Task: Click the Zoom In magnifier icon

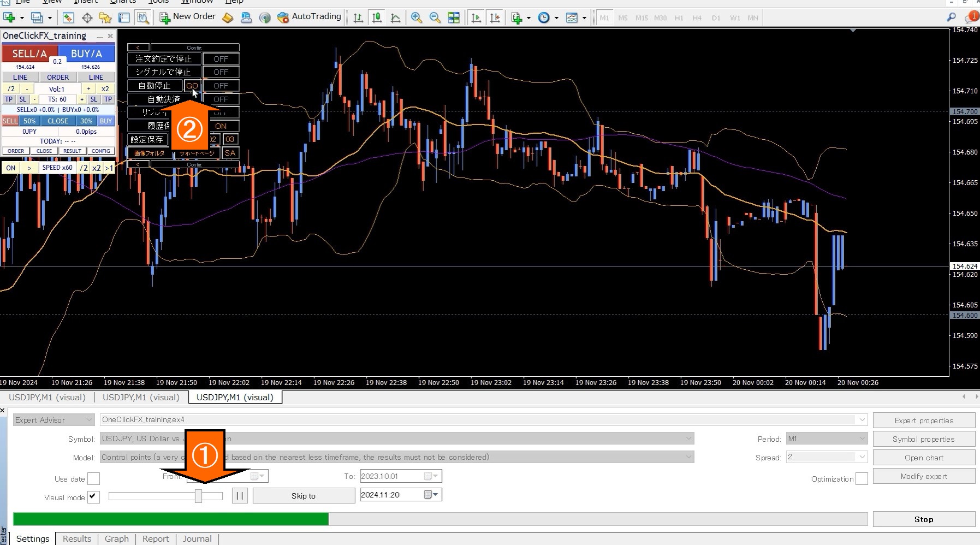Action: pyautogui.click(x=417, y=17)
